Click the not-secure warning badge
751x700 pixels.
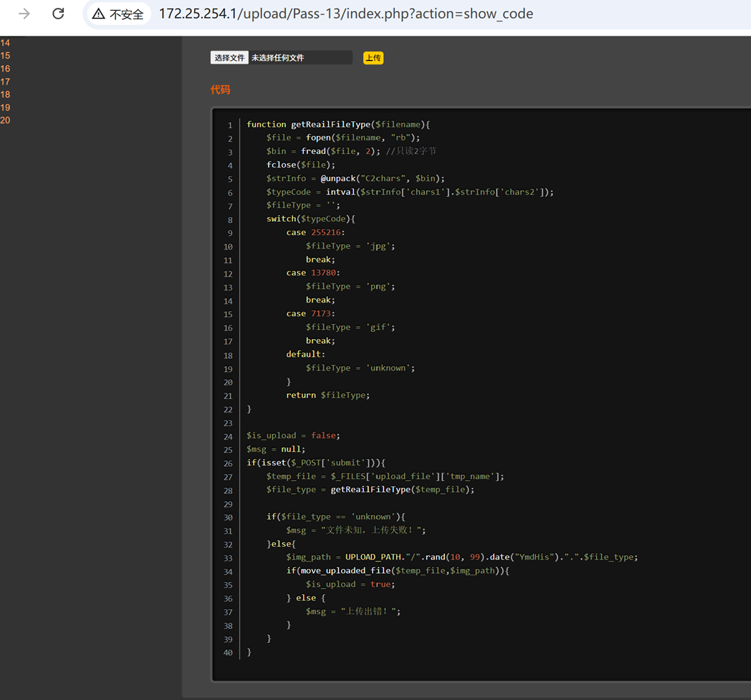pyautogui.click(x=118, y=14)
